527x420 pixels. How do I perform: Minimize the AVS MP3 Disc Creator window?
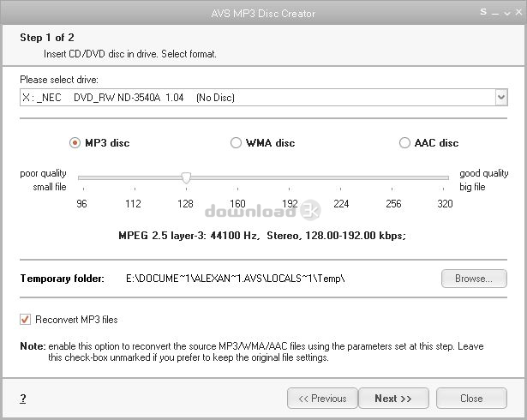coord(495,14)
